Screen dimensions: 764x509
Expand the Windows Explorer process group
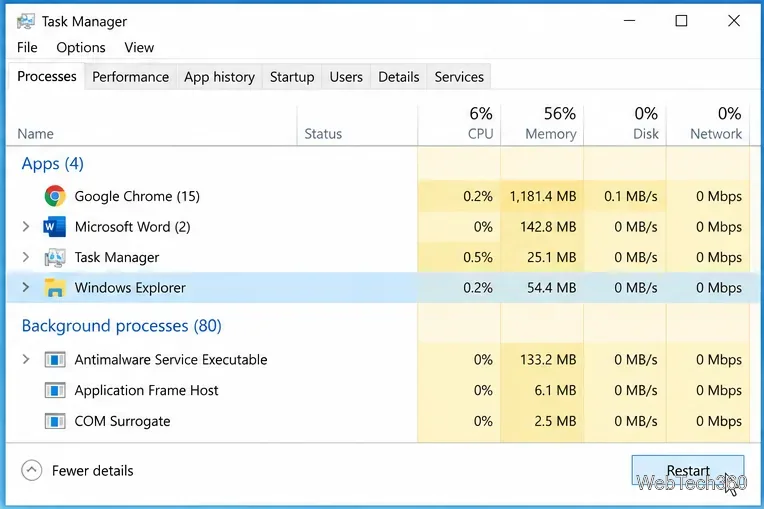(x=26, y=287)
